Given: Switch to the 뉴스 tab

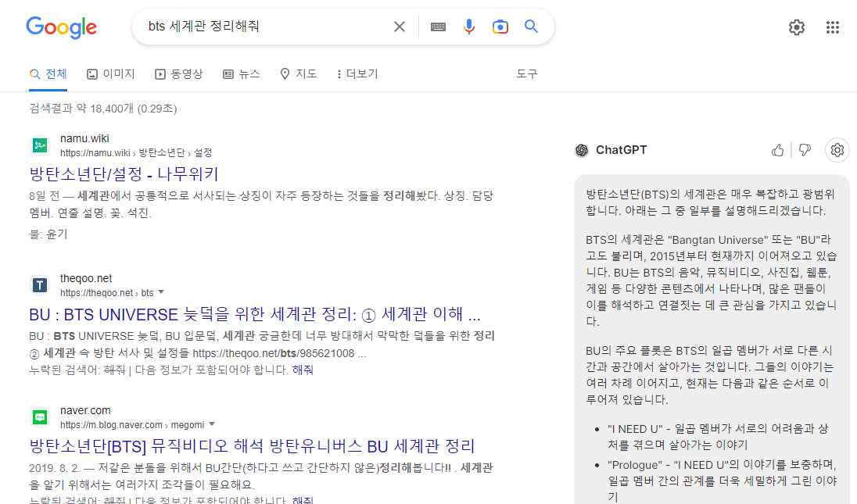Looking at the screenshot, I should pyautogui.click(x=241, y=73).
